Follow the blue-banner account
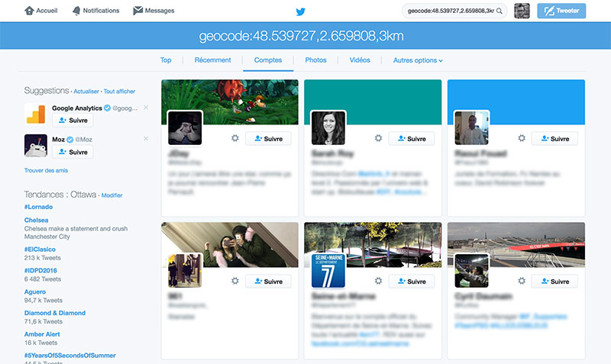 pyautogui.click(x=555, y=139)
